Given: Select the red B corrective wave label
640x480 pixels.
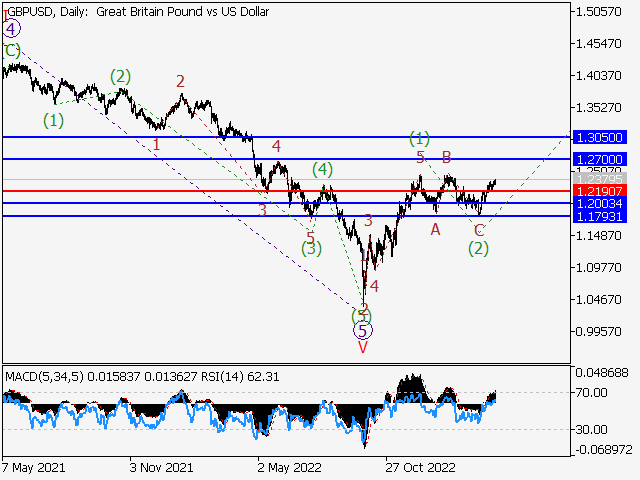Looking at the screenshot, I should [447, 157].
